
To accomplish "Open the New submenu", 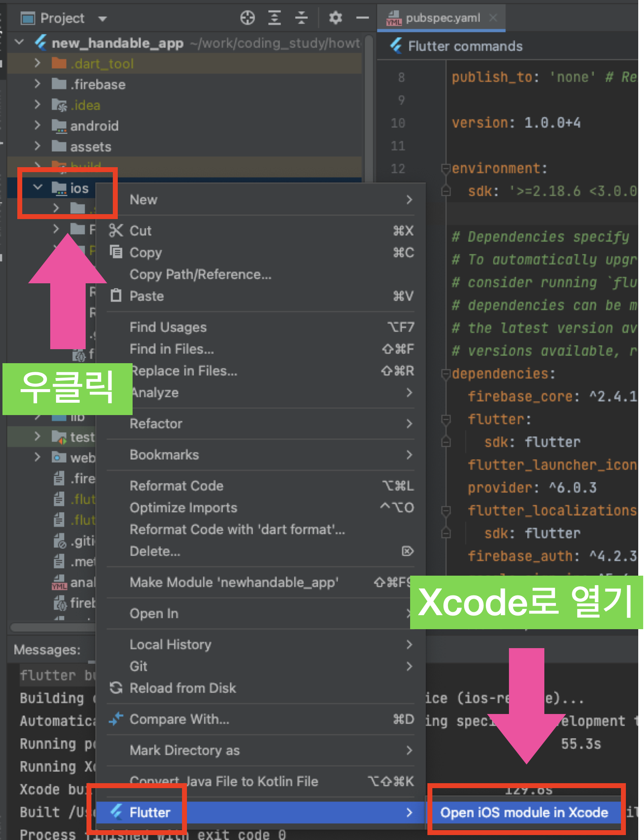I will click(x=260, y=200).
